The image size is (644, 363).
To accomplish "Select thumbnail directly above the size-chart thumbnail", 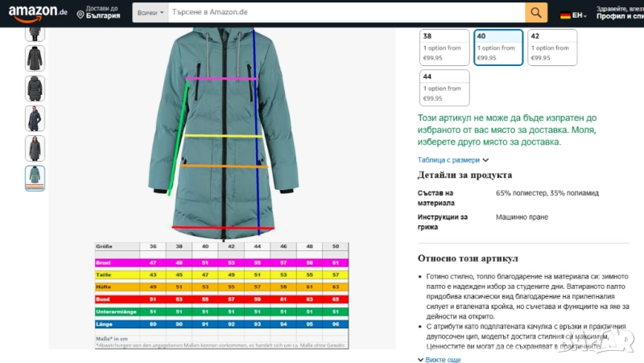I will [35, 149].
